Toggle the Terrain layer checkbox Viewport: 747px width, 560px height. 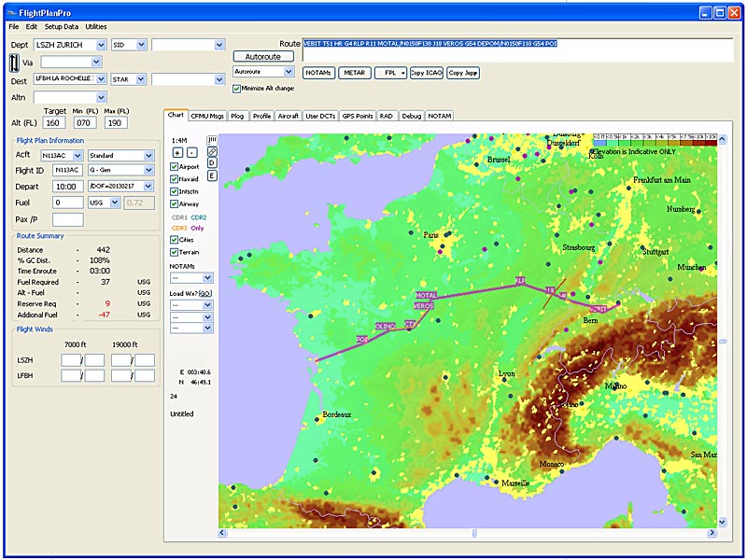pyautogui.click(x=175, y=252)
